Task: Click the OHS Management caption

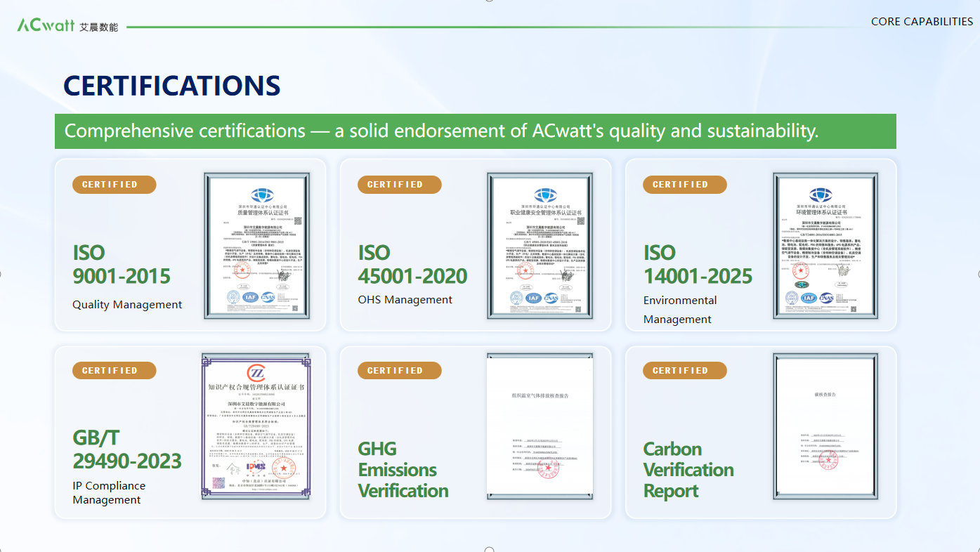Action: point(405,300)
